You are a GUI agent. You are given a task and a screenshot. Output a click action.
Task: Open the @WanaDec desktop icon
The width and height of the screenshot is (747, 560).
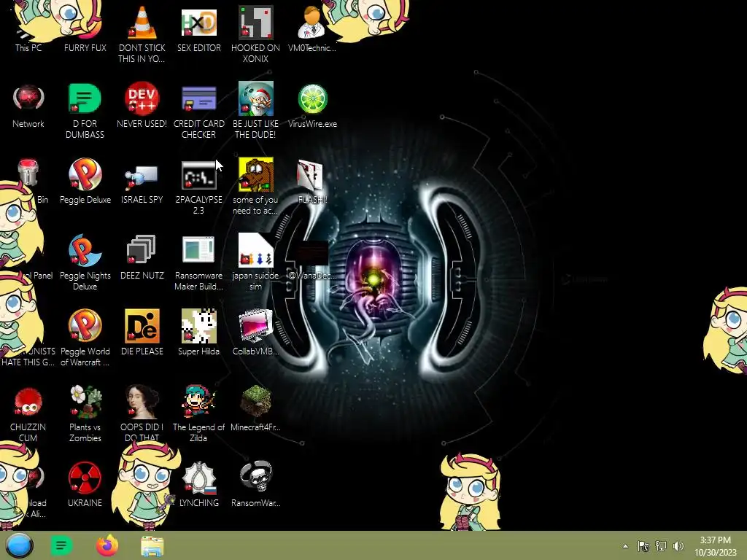click(x=312, y=260)
